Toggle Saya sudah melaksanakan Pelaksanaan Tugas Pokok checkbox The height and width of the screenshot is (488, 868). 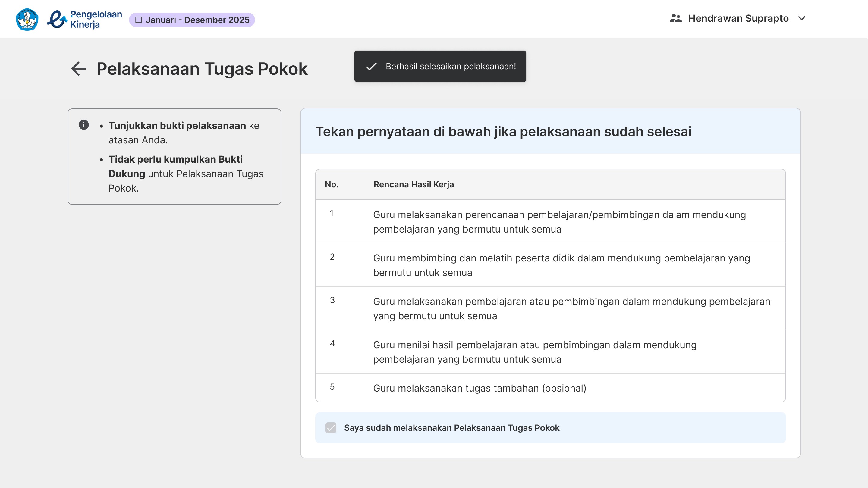pyautogui.click(x=331, y=428)
